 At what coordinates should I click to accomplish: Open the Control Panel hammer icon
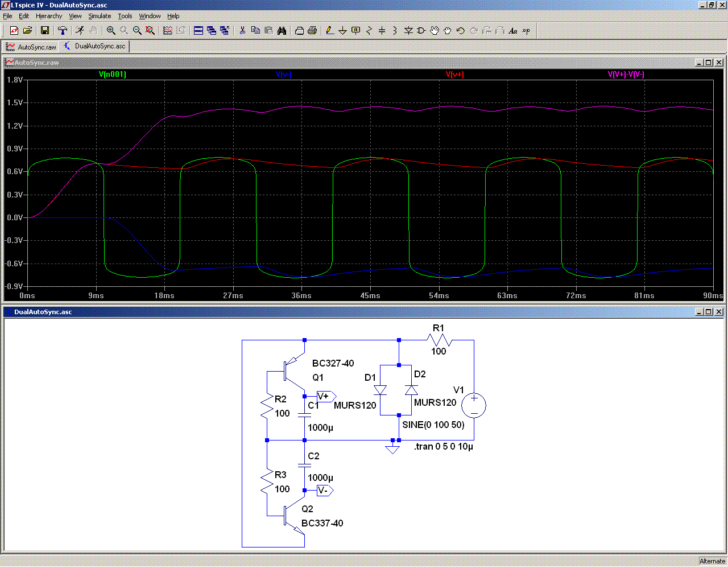point(63,31)
